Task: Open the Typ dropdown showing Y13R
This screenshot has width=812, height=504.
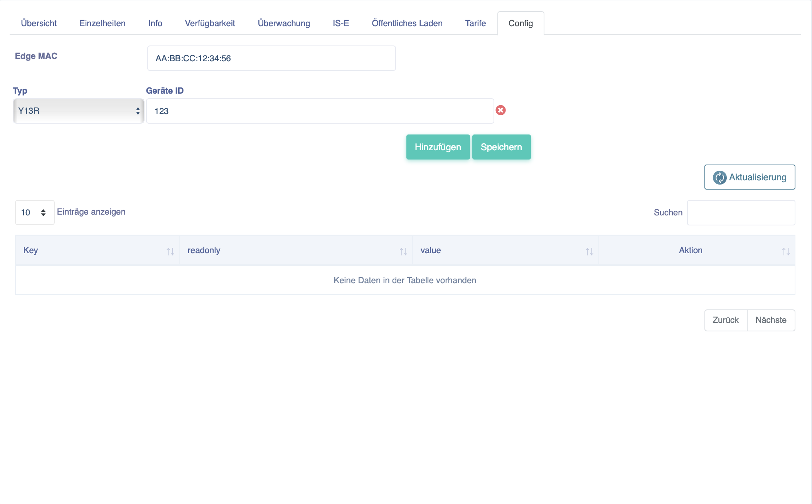Action: point(79,111)
